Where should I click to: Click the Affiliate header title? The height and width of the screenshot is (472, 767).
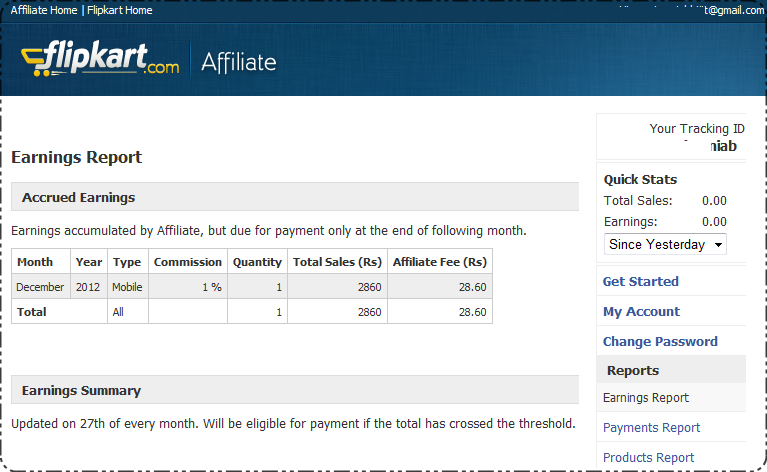click(x=239, y=63)
